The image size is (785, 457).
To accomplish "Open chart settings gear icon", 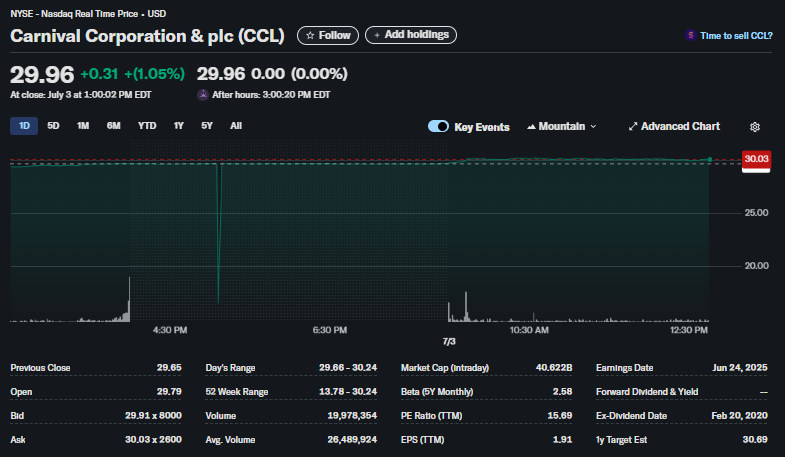I will [754, 127].
